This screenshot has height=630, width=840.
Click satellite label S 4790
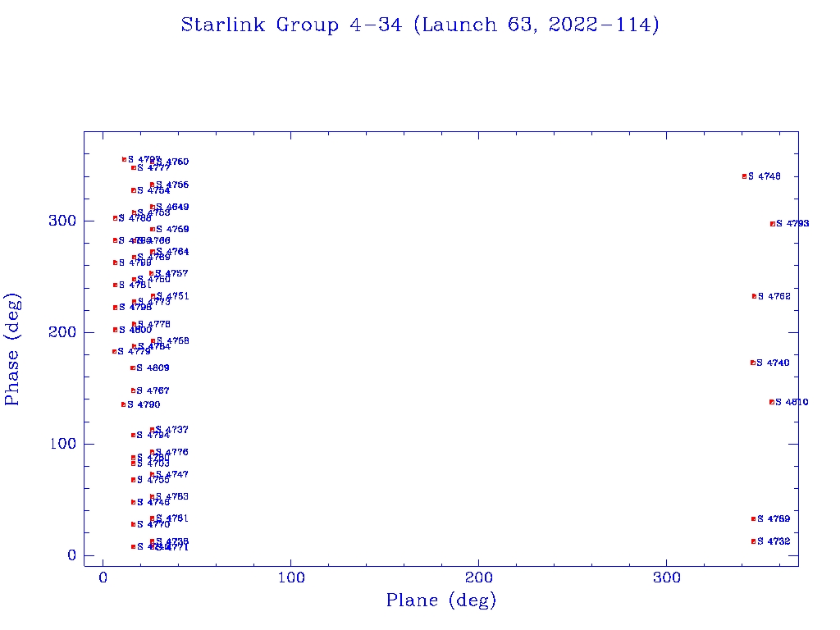point(144,404)
